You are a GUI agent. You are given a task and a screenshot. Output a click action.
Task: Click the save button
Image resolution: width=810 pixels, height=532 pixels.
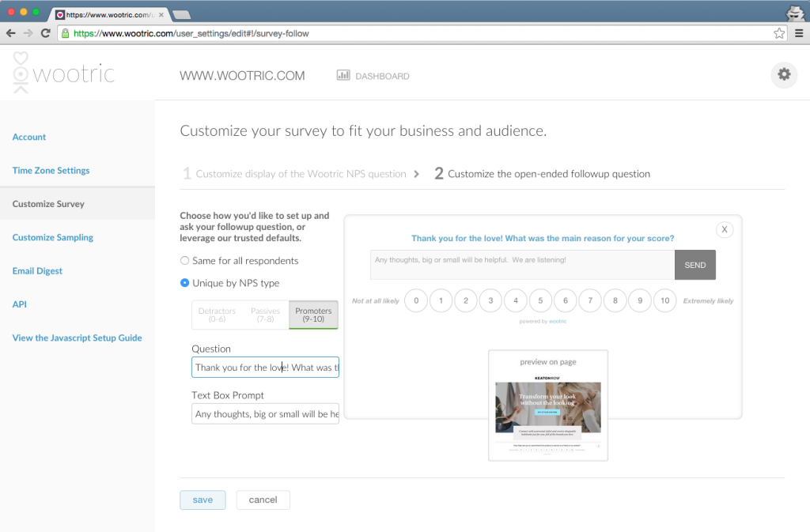tap(202, 500)
